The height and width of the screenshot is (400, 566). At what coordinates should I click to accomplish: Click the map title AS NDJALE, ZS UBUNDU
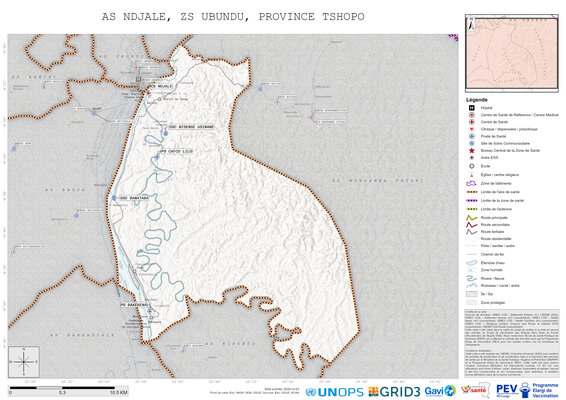pos(233,17)
